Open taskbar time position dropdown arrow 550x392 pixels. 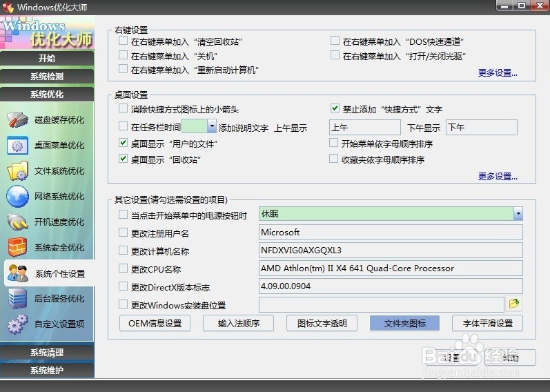point(211,126)
